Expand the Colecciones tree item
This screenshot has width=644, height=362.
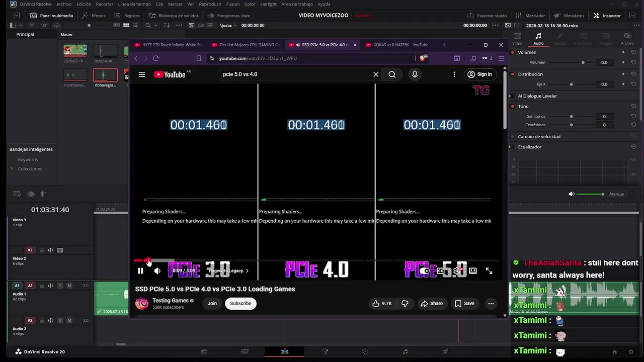tap(12, 168)
